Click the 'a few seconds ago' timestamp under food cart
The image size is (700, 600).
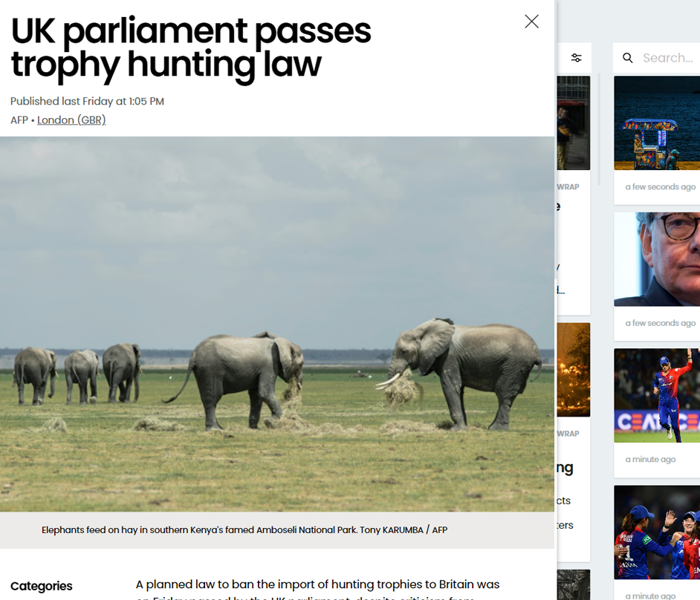660,187
